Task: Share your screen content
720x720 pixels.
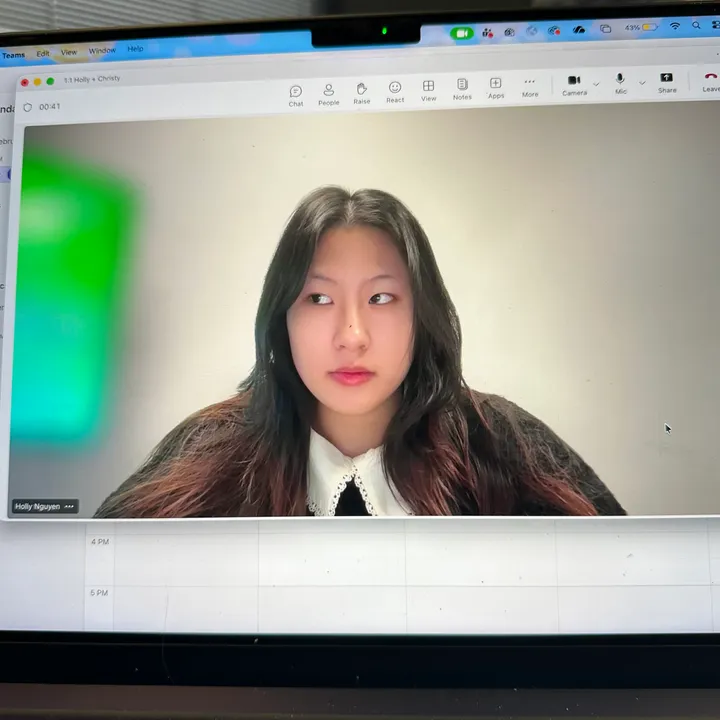Action: 666,82
